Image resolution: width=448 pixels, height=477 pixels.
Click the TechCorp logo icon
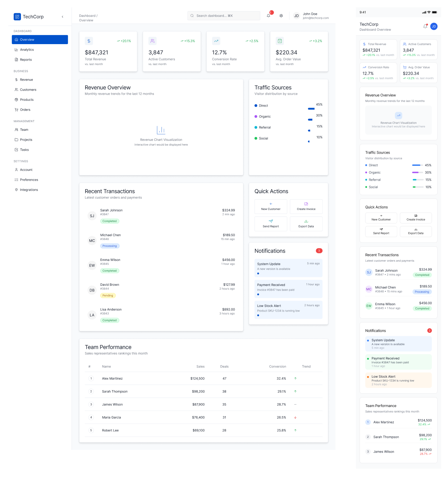coord(17,16)
